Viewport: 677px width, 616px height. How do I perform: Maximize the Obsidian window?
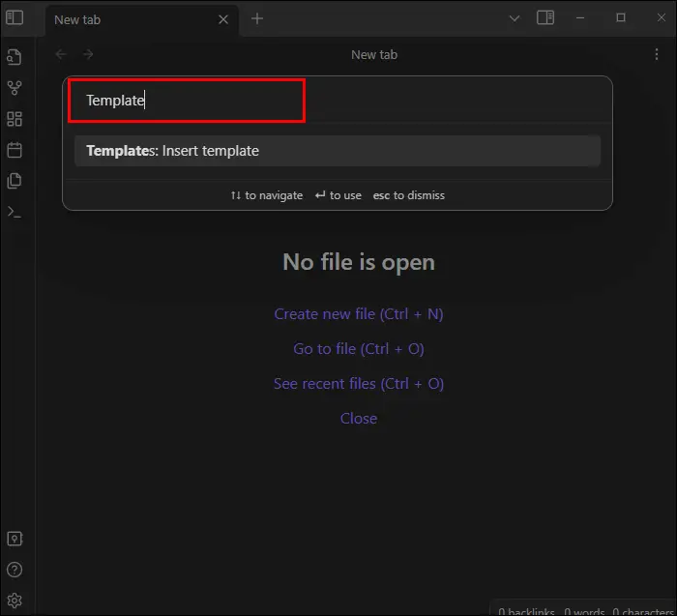pos(621,17)
